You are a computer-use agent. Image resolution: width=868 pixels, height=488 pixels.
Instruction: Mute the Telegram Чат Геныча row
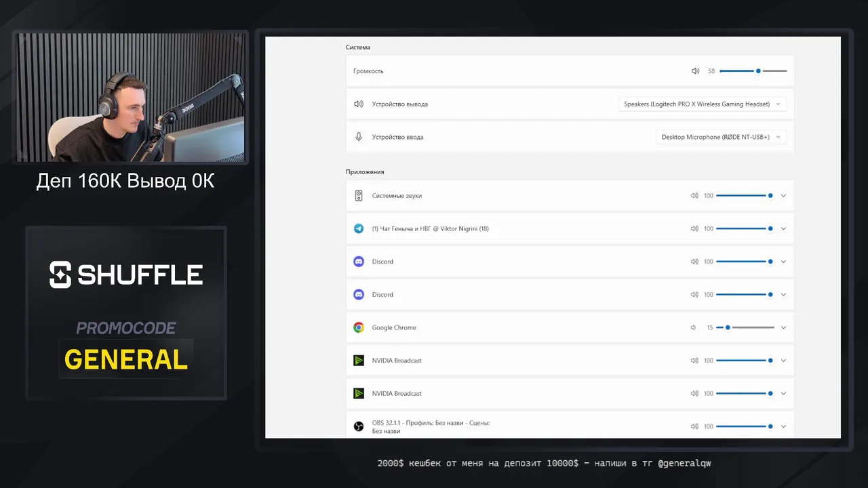[694, 228]
